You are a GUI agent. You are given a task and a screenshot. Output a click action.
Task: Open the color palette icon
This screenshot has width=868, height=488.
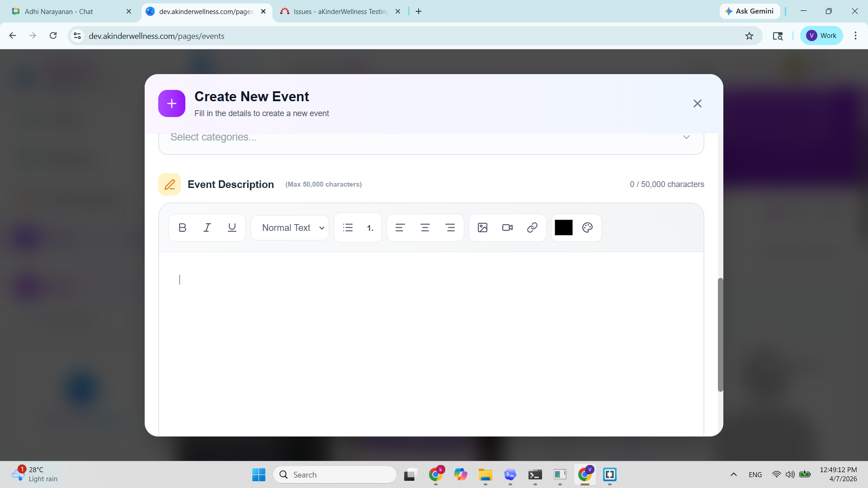coord(587,228)
